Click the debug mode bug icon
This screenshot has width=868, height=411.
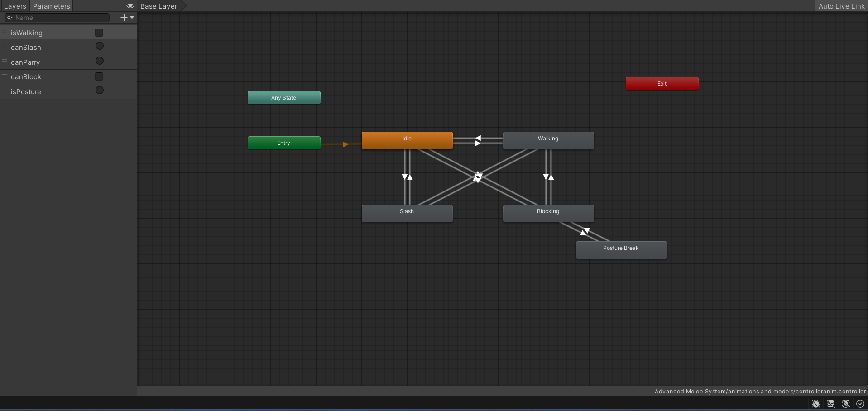816,404
